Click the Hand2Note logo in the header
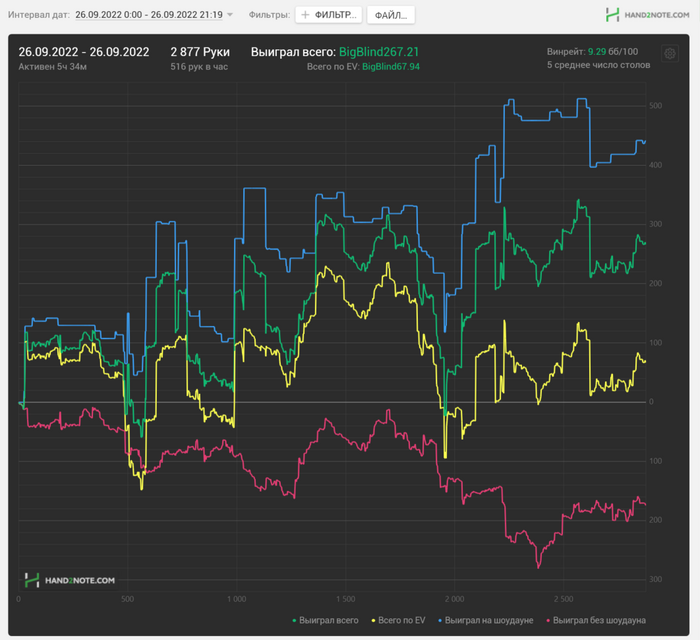 click(647, 15)
